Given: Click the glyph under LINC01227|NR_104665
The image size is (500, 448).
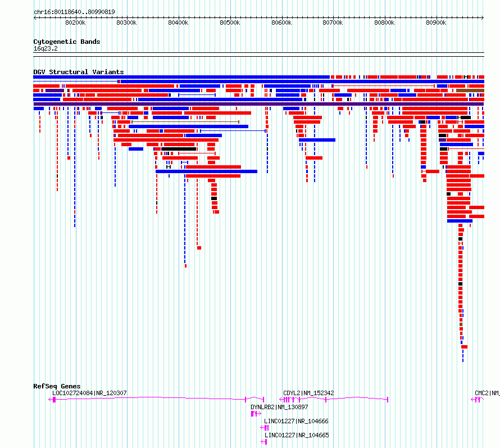Looking at the screenshot, I should pos(264,442).
